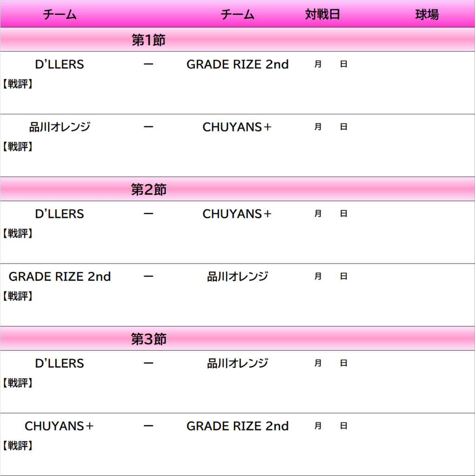Screen dimensions: 475x476
Task: Click D'LLERS in the 第3節 section
Action: (x=60, y=363)
